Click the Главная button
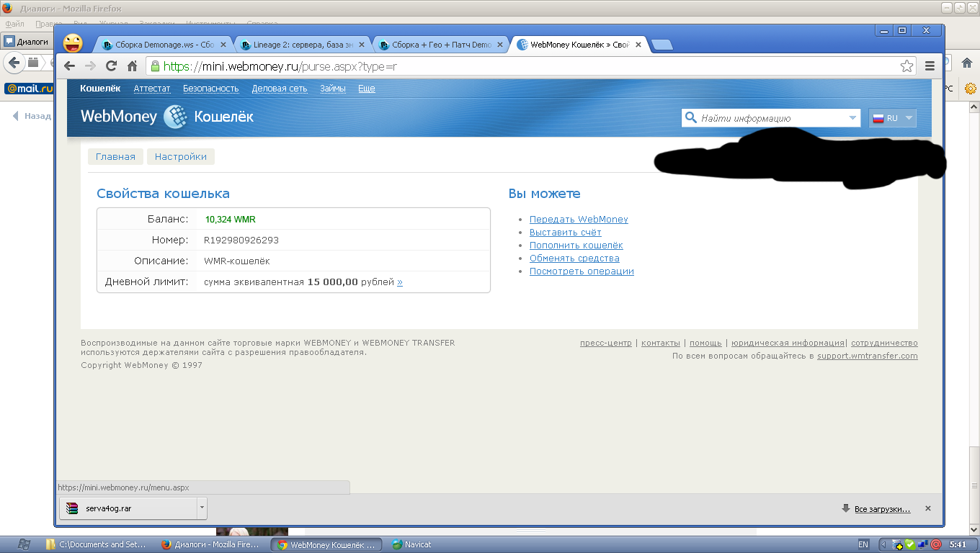Viewport: 980px width, 553px height. point(115,156)
